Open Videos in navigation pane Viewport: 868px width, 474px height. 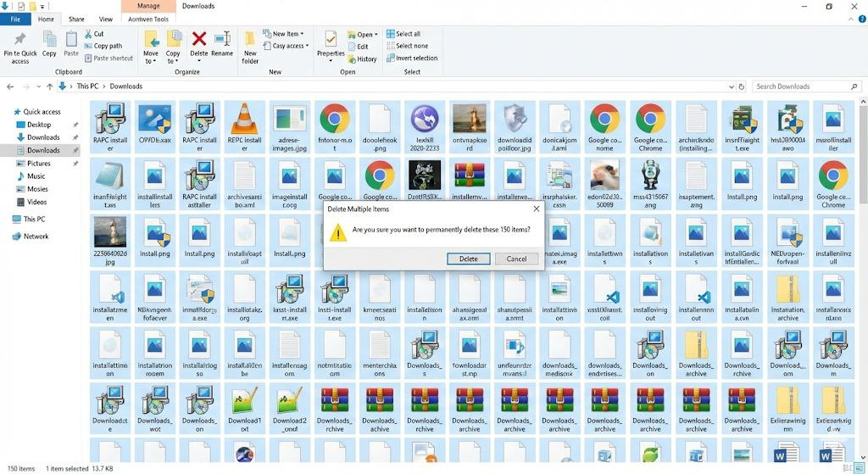pyautogui.click(x=32, y=202)
